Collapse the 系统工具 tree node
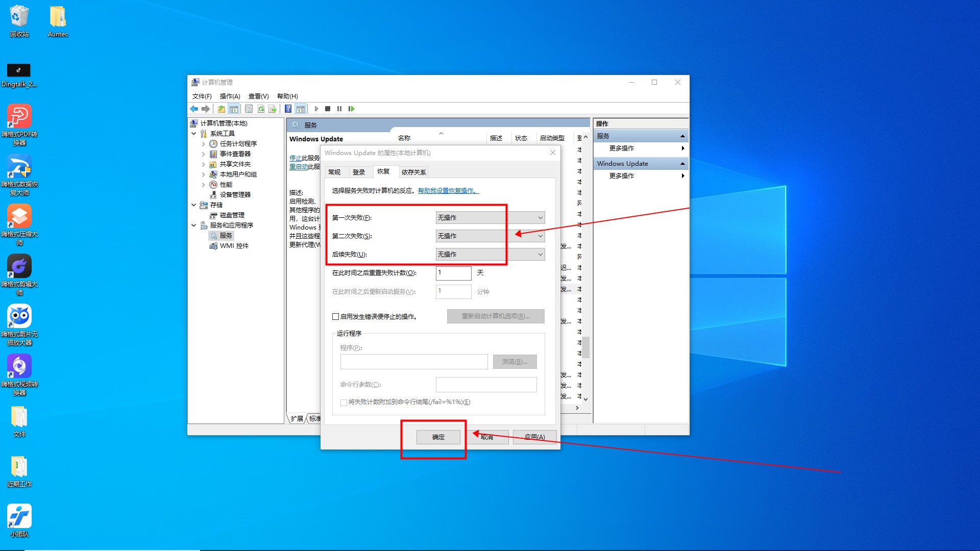The width and height of the screenshot is (980, 551). pos(194,134)
